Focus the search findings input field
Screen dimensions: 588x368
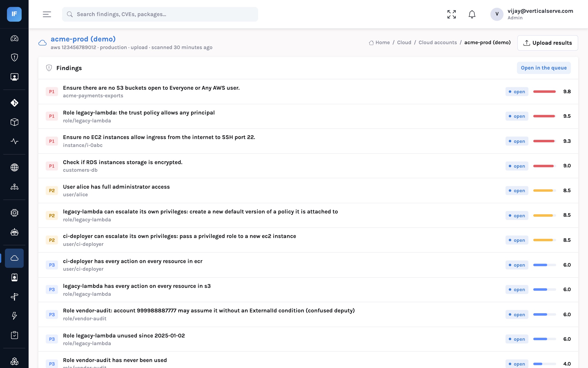tap(160, 14)
